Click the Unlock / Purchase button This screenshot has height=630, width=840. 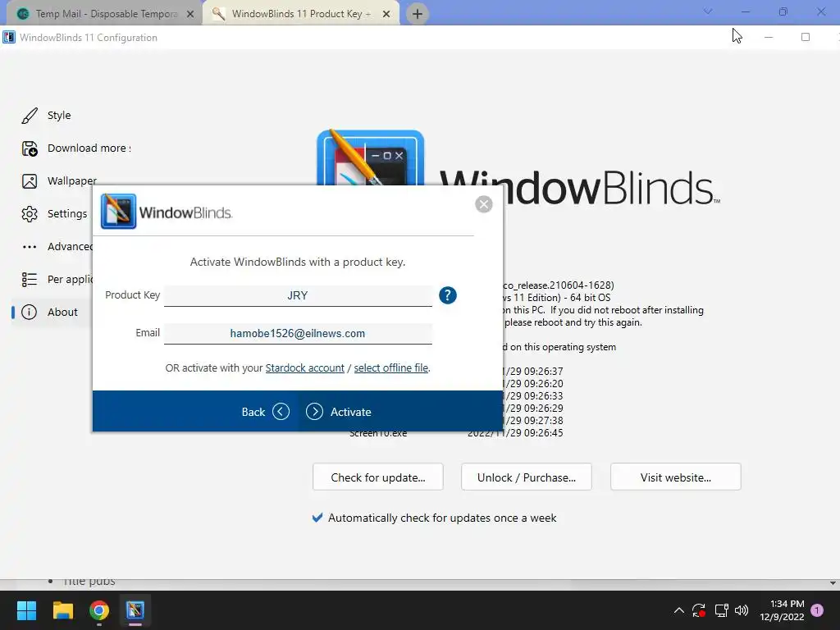(x=527, y=477)
